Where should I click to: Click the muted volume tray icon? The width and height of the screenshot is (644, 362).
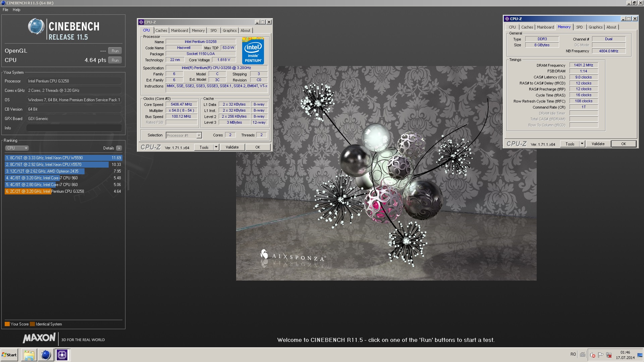click(593, 355)
